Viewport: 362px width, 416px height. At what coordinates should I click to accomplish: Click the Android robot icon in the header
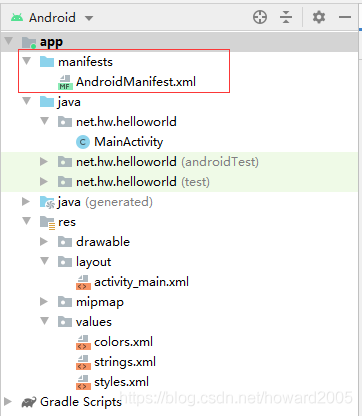pyautogui.click(x=17, y=17)
